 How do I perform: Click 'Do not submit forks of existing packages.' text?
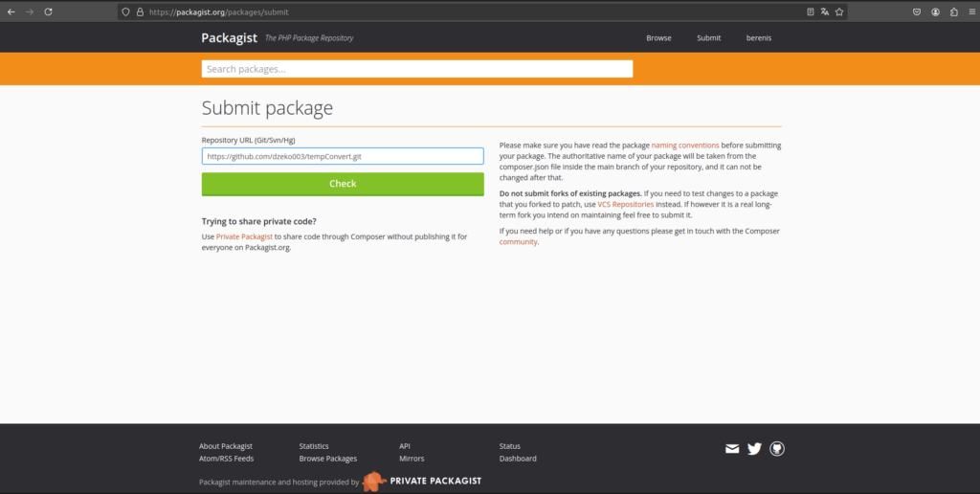570,193
